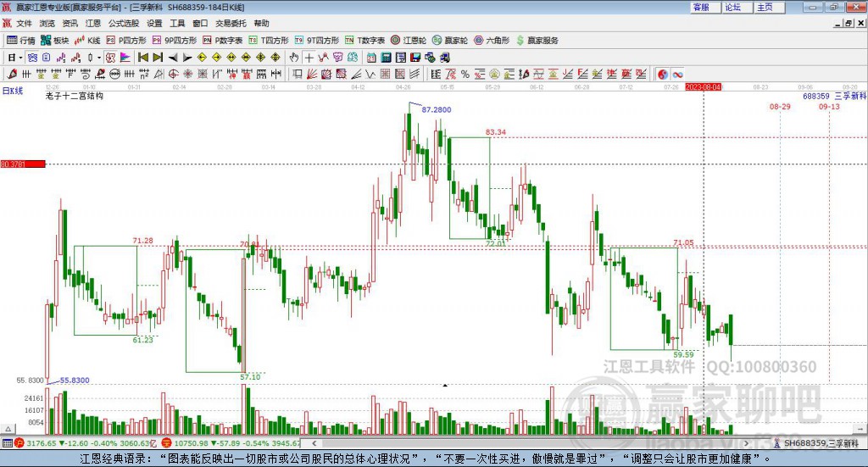Open the P数字表 number table
868x467 pixels.
[223, 41]
